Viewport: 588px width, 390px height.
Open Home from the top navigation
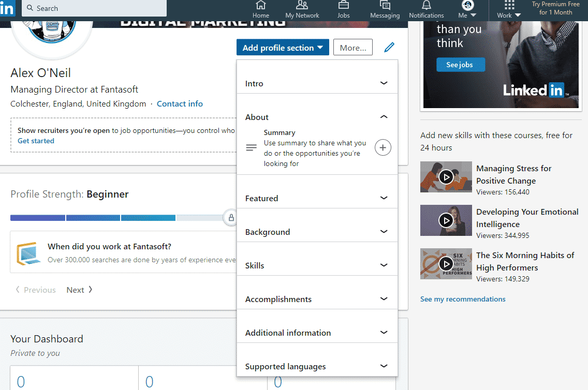tap(261, 10)
